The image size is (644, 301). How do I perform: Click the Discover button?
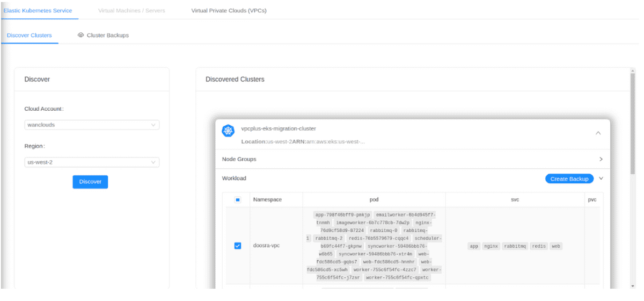point(90,182)
